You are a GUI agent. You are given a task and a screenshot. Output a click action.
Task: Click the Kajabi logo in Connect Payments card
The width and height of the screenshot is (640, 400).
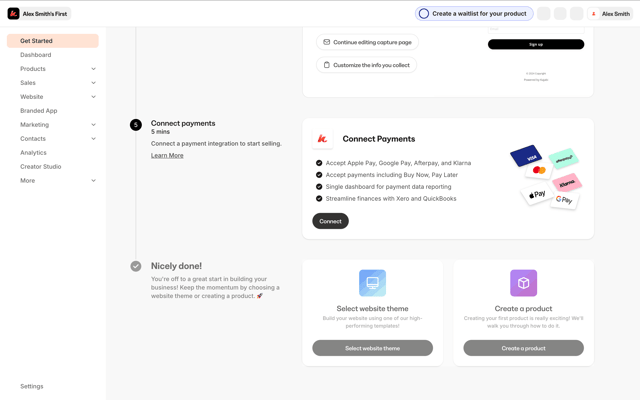(322, 139)
